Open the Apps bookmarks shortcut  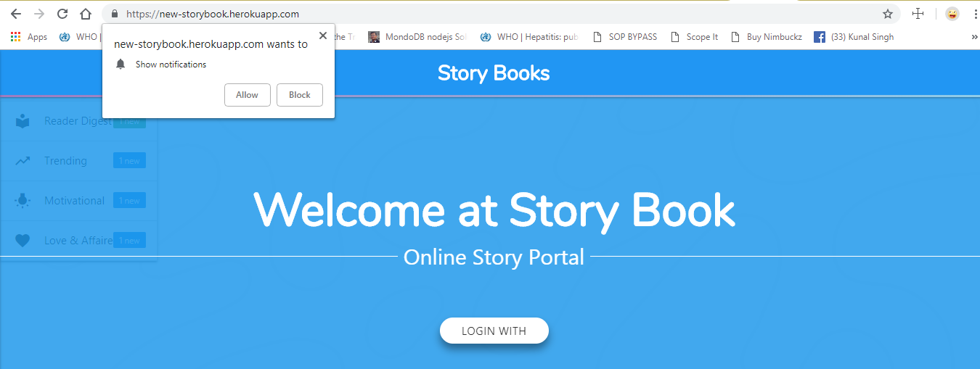click(29, 37)
